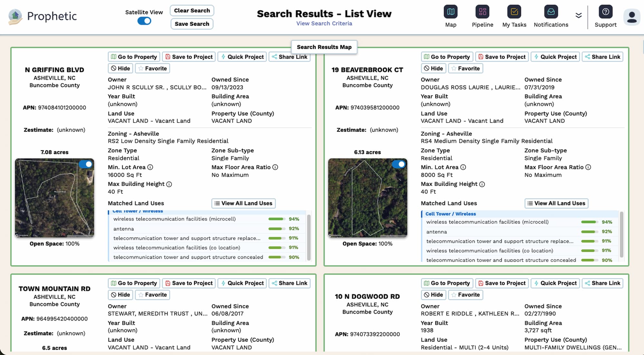Start Quick Project for Town Mountain Rd
The image size is (644, 355).
coord(242,283)
